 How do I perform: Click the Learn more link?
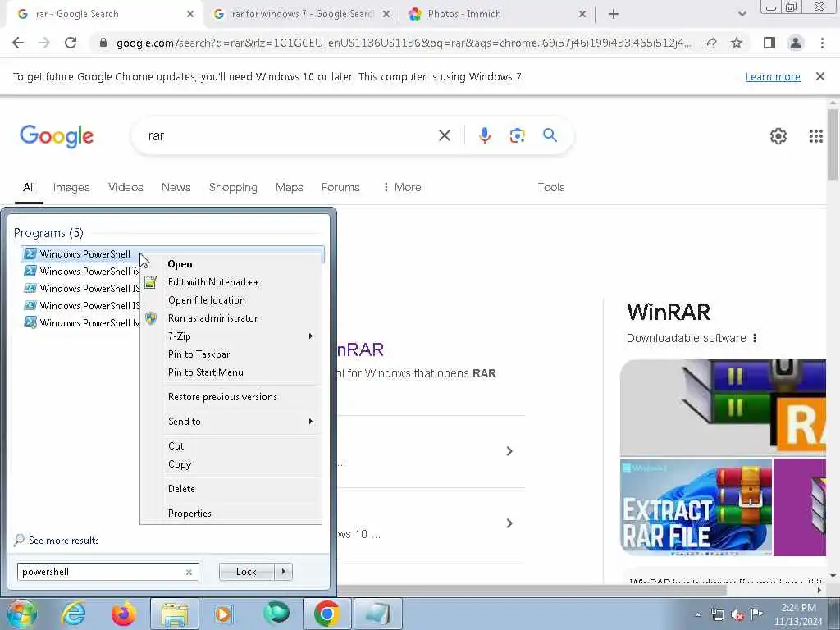coord(773,76)
